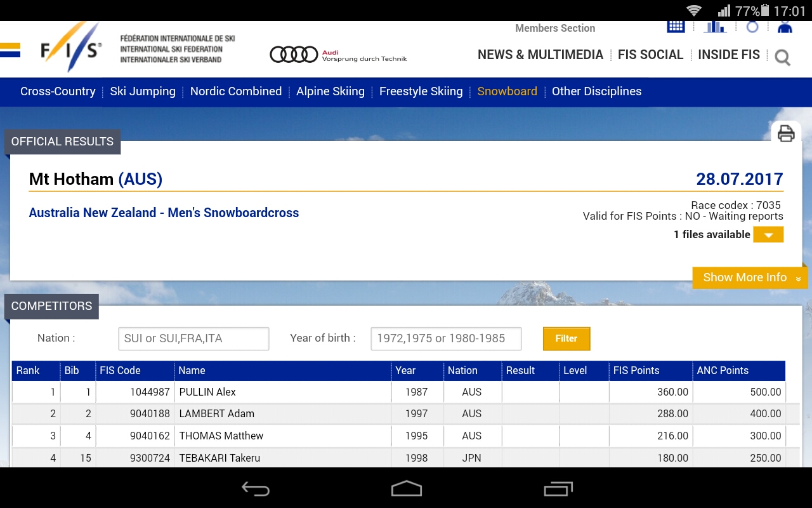
Task: Open the News & Multimedia menu
Action: click(x=540, y=55)
